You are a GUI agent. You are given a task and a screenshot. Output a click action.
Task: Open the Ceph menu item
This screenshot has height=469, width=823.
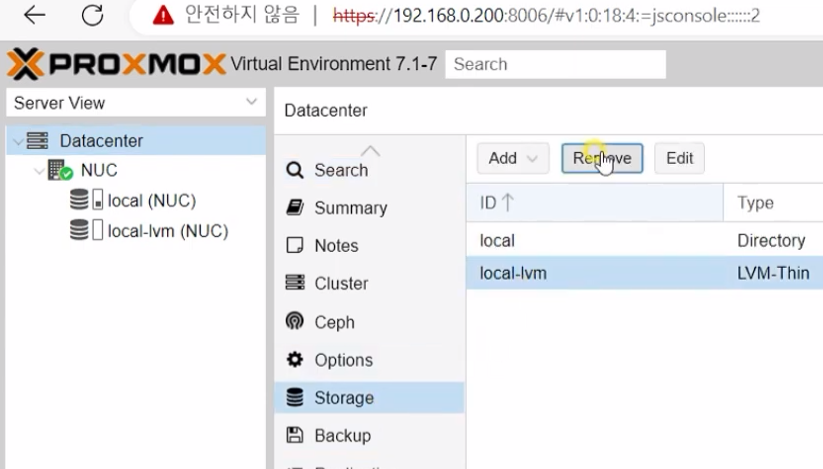coord(370,322)
